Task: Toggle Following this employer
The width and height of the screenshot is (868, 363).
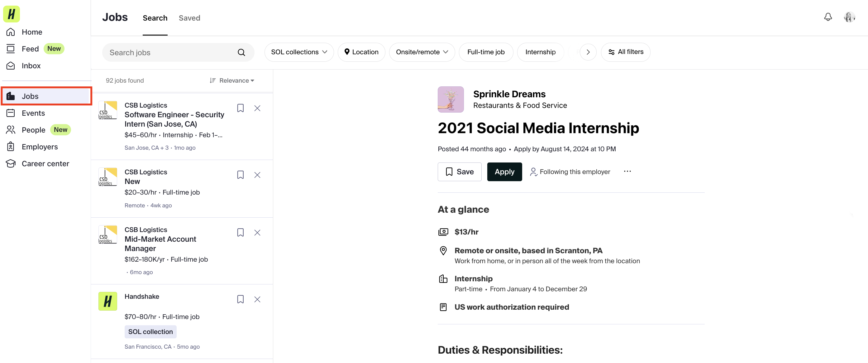Action: tap(570, 172)
